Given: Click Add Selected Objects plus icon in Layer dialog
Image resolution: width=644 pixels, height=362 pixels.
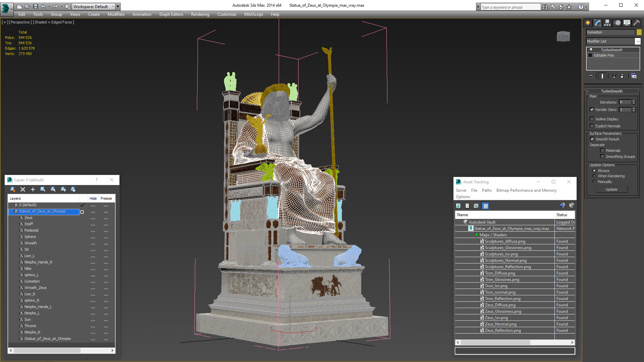Looking at the screenshot, I should 33,189.
